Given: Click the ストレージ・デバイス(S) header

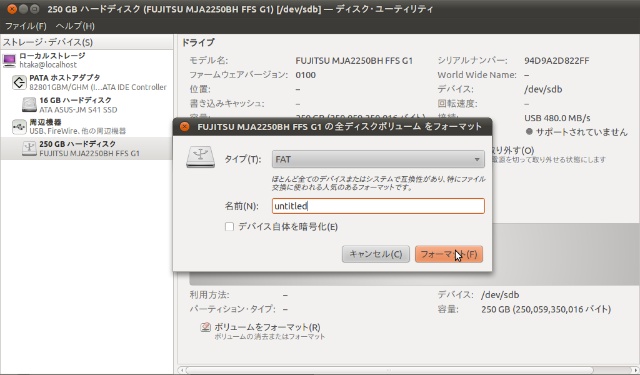Looking at the screenshot, I should tap(87, 42).
